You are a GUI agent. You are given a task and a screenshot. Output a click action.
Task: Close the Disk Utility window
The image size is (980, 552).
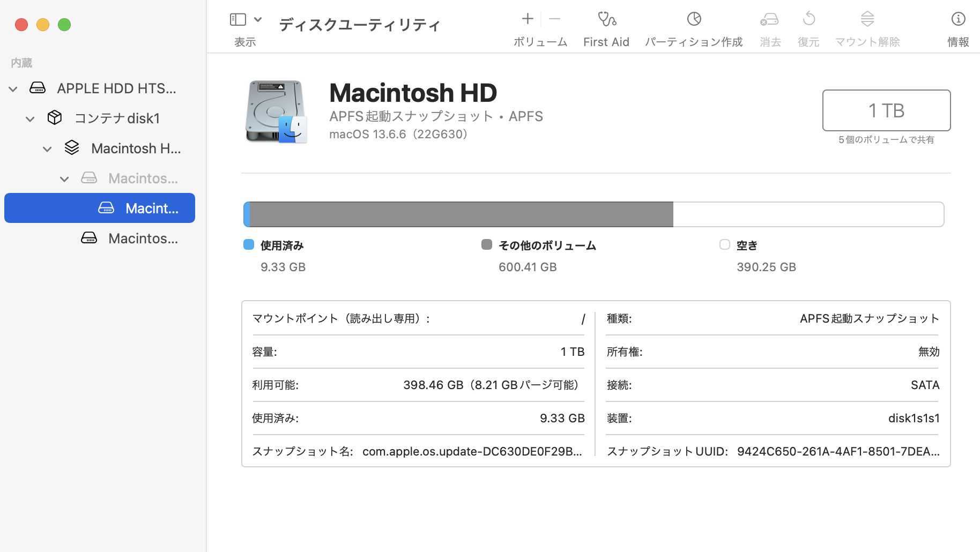(x=21, y=25)
